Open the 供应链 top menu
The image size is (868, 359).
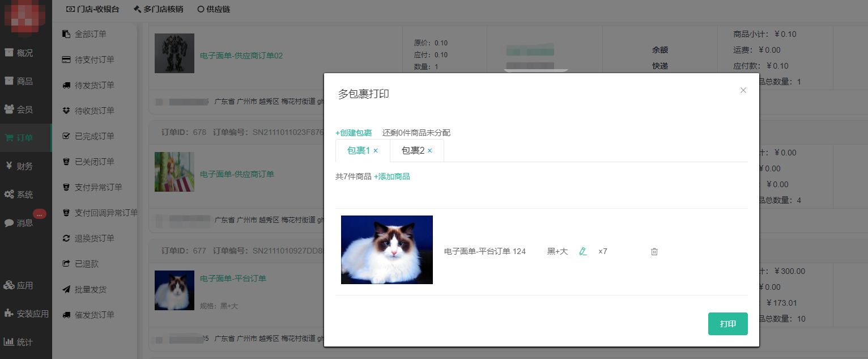click(214, 9)
